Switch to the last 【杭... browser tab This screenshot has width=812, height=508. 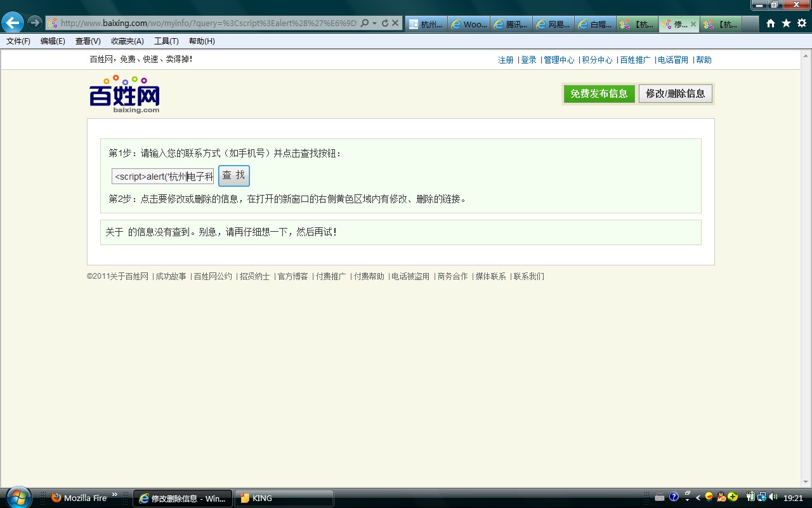[721, 24]
